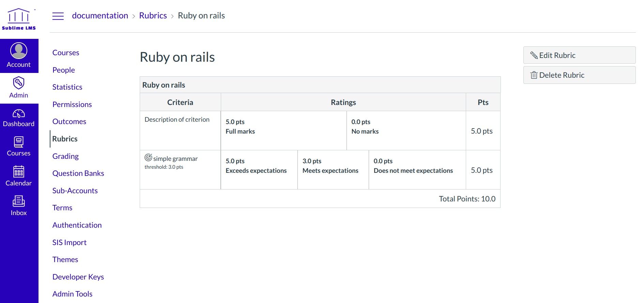Open Authentication settings

pyautogui.click(x=77, y=225)
